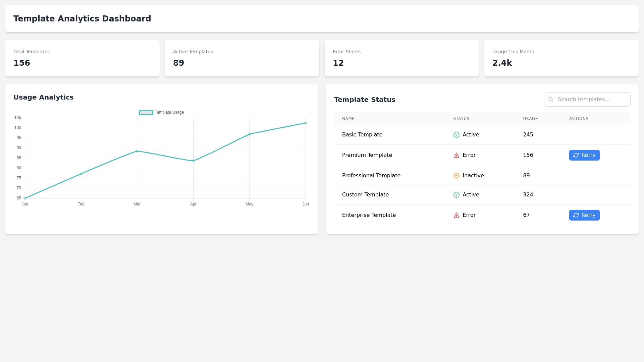Image resolution: width=644 pixels, height=362 pixels.
Task: Click orange inactive icon for Professional Template
Action: 456,176
